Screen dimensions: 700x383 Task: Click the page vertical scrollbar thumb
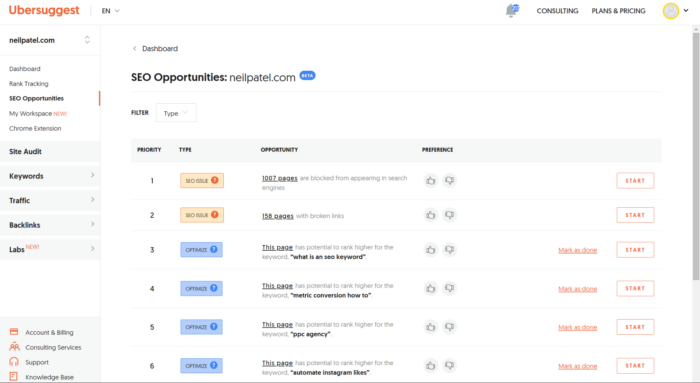696,156
